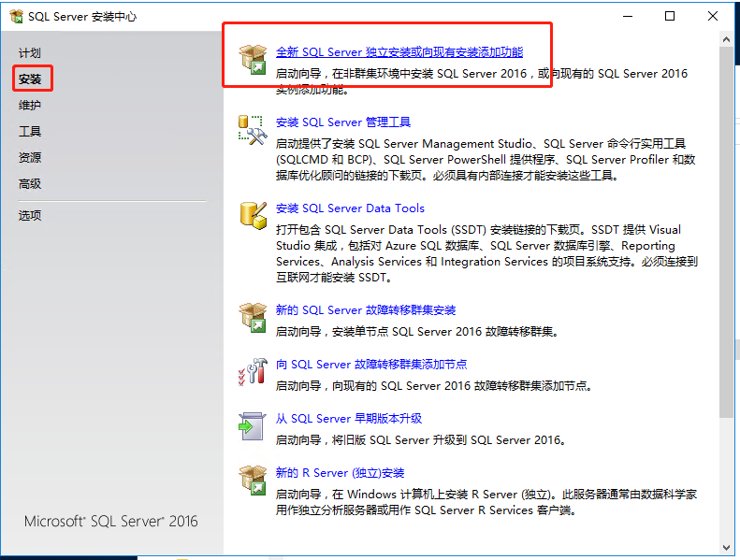Image resolution: width=740 pixels, height=560 pixels.
Task: Open 向 SQL Server 故障转移群集添加节点 link
Action: (x=371, y=365)
